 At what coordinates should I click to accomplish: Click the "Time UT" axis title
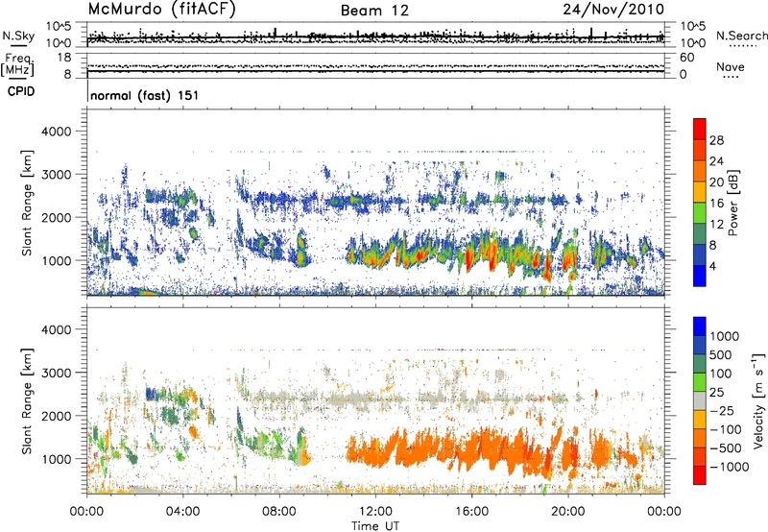375,526
